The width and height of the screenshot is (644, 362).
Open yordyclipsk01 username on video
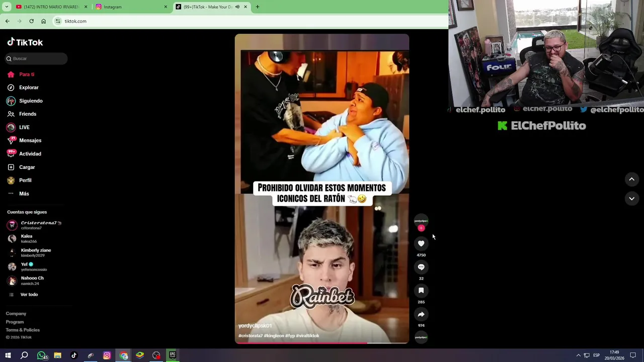click(x=255, y=326)
